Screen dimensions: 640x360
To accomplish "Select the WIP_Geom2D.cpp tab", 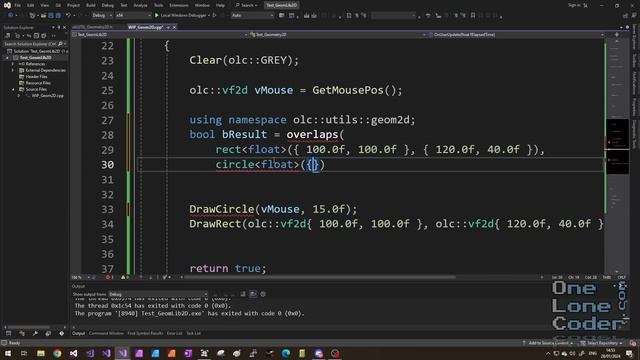I will pyautogui.click(x=145, y=27).
